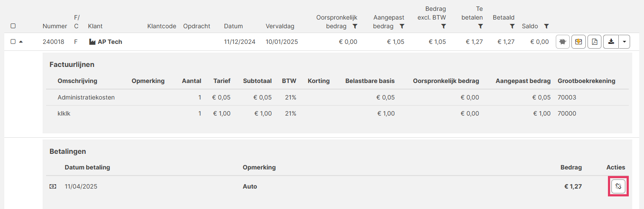Unlink the 11/04/2025 payment

click(x=619, y=186)
